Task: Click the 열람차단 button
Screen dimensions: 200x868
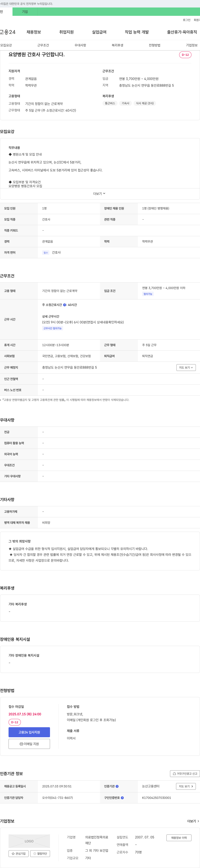Action: [x=40, y=853]
